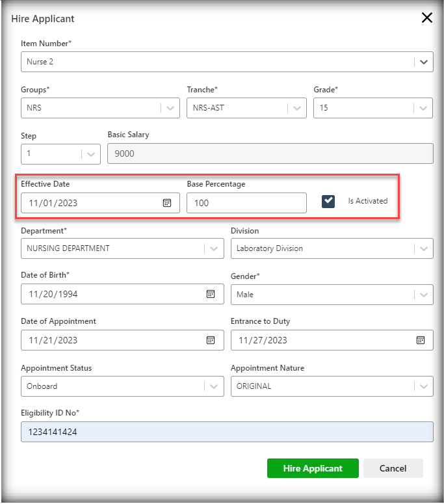Viewport: 444px width, 504px height.
Task: Open Date of Appointment calendar icon
Action: [x=211, y=340]
